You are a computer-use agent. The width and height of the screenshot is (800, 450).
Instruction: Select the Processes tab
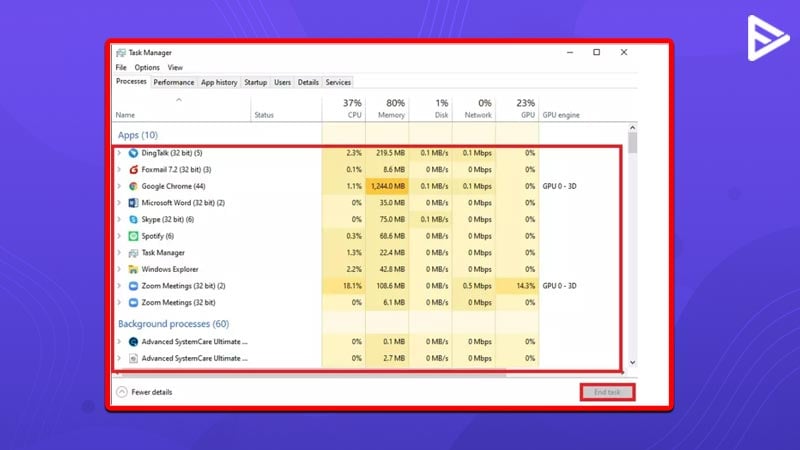131,82
